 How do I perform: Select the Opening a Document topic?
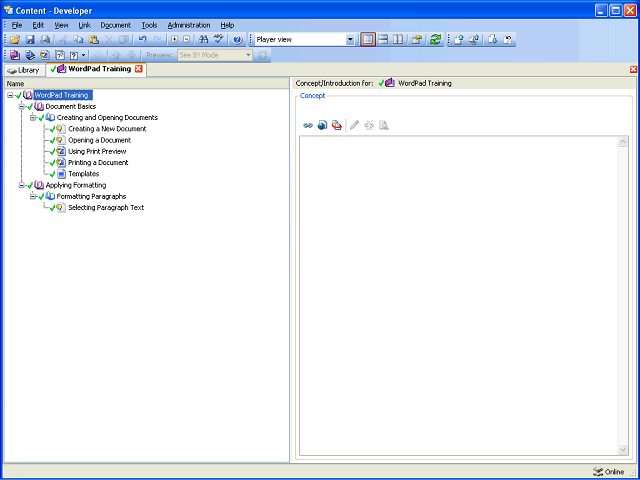click(100, 140)
